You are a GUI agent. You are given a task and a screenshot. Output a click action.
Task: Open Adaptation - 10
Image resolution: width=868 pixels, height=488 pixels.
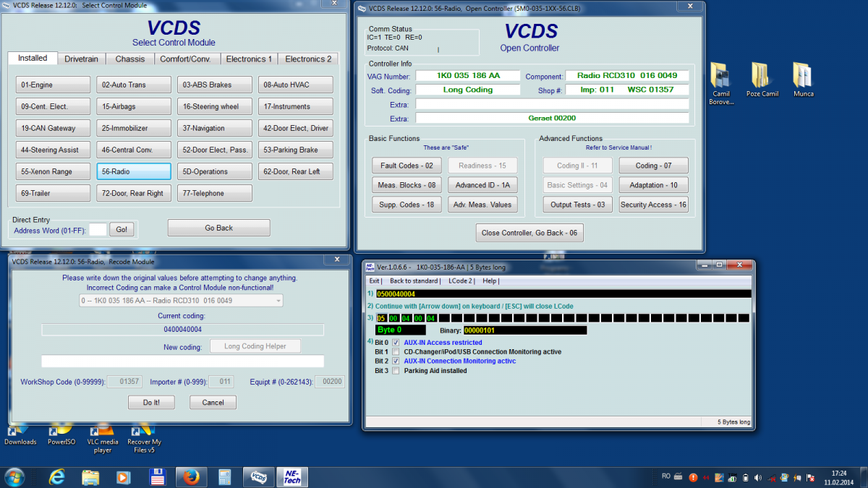(x=653, y=185)
